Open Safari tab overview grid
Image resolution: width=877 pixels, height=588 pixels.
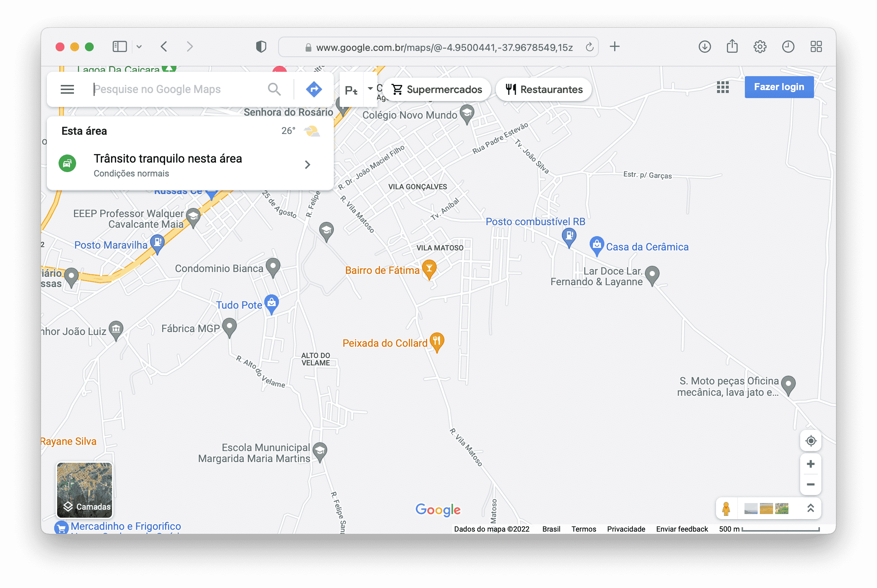click(x=816, y=46)
